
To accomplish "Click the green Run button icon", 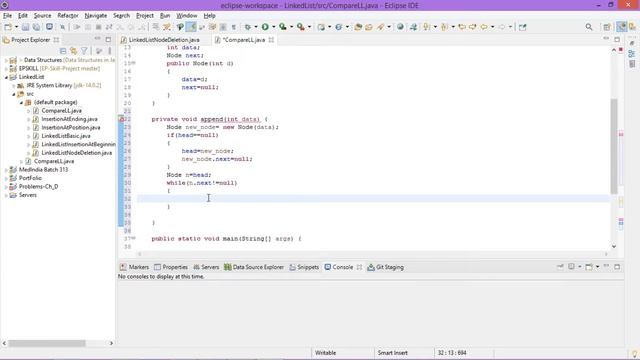I will pyautogui.click(x=265, y=27).
